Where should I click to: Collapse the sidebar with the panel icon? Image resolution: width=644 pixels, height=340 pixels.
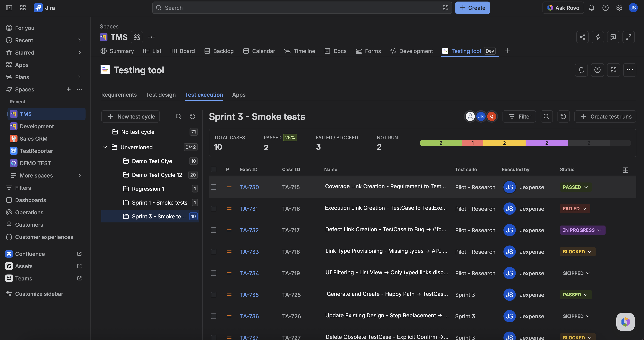pyautogui.click(x=9, y=8)
